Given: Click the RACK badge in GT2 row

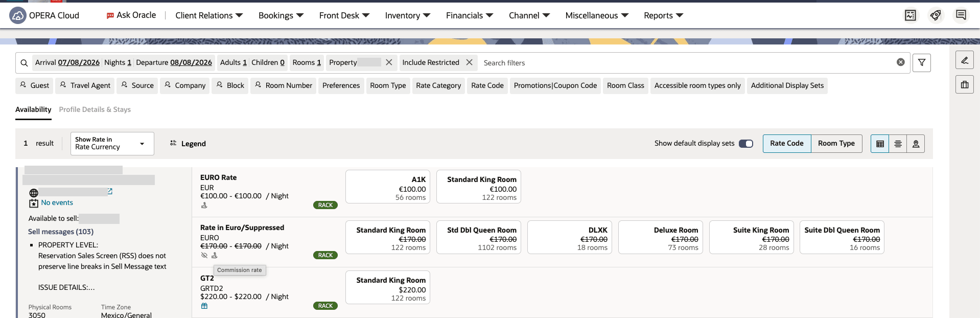Looking at the screenshot, I should point(325,306).
